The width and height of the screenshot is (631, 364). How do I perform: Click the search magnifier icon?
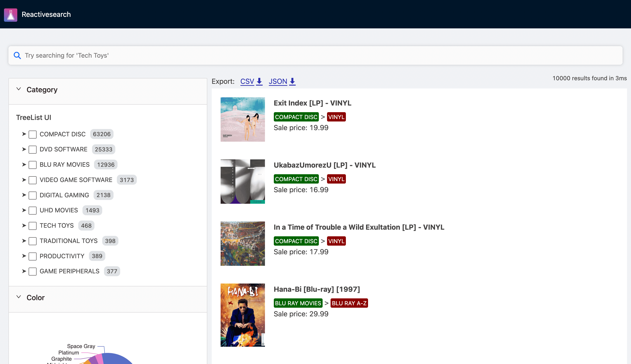point(17,55)
